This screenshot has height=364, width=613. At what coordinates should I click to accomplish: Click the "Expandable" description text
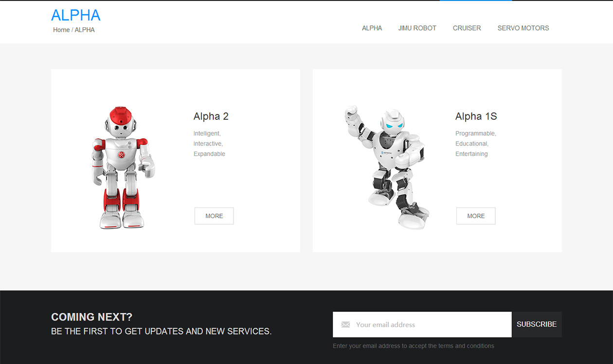click(x=209, y=154)
